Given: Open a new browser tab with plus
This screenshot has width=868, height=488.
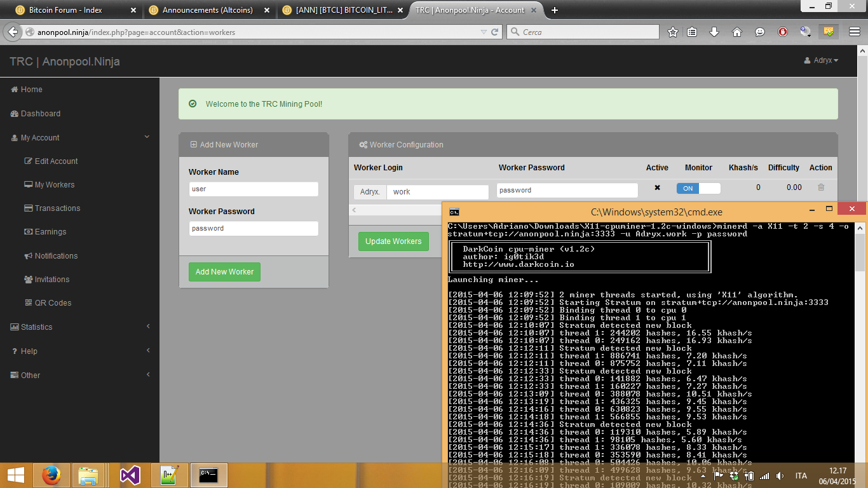Looking at the screenshot, I should coord(555,10).
